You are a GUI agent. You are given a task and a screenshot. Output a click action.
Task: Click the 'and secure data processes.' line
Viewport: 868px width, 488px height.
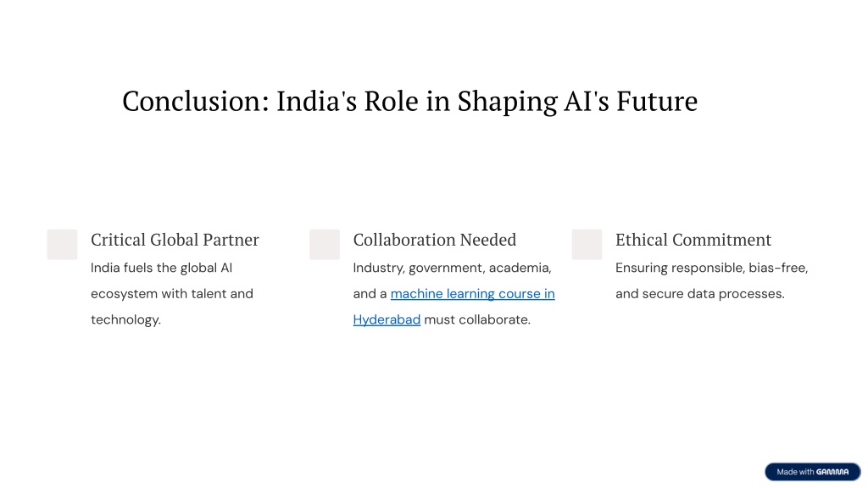pos(700,294)
